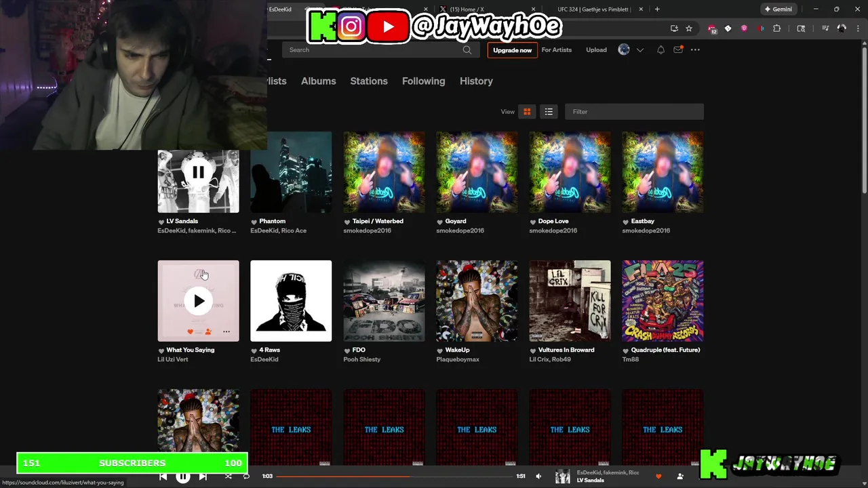This screenshot has height=488, width=868.
Task: Seek on the player progress bar
Action: click(x=395, y=476)
